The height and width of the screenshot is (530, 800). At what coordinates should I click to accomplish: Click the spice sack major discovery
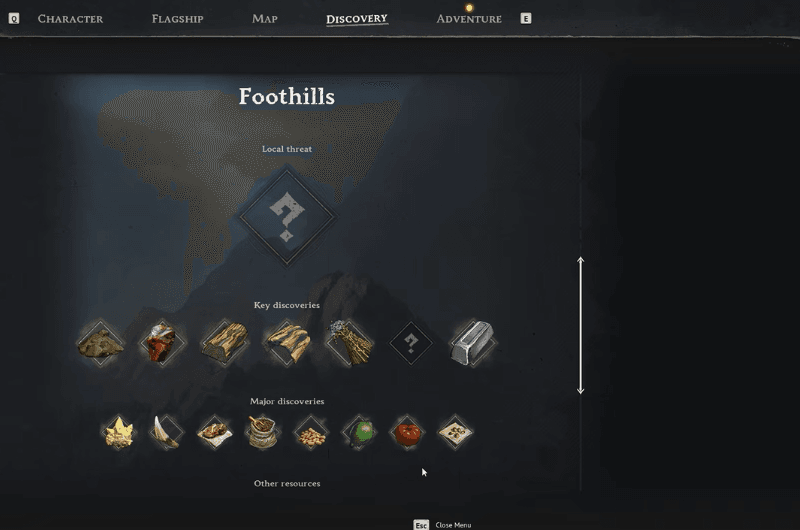(263, 432)
